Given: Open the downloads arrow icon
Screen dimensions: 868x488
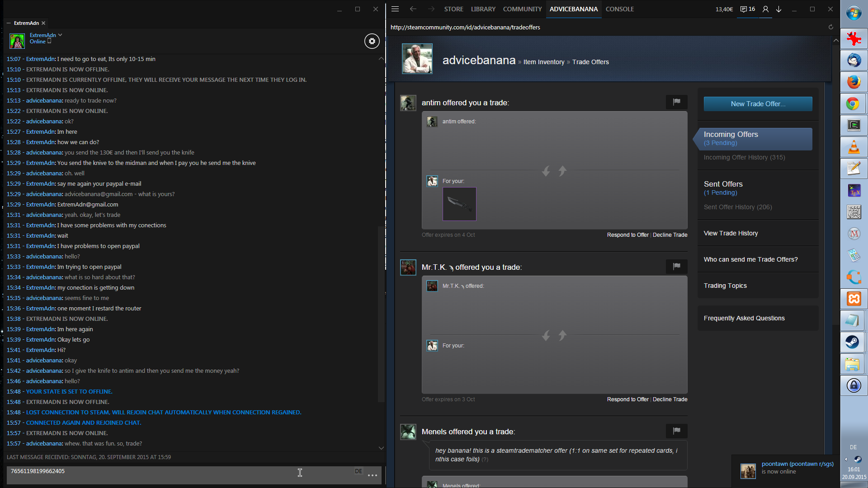Looking at the screenshot, I should pyautogui.click(x=779, y=9).
